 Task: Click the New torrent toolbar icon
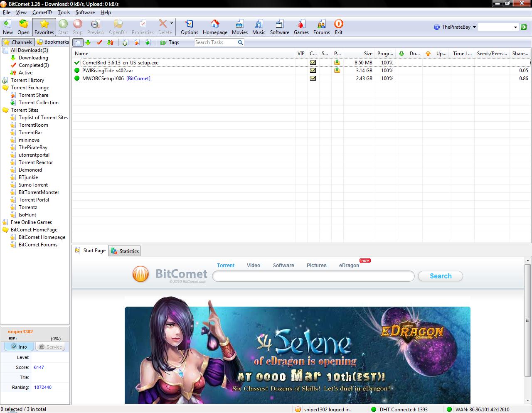7,27
